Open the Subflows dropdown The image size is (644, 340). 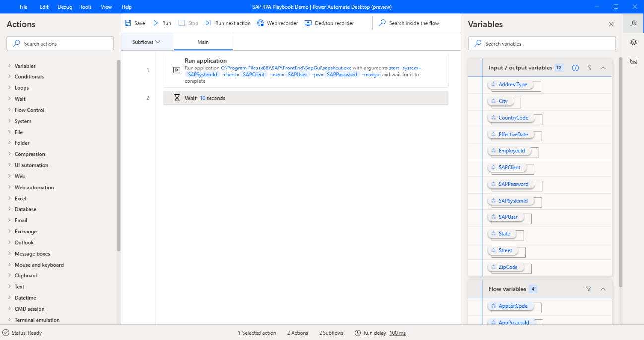(x=146, y=42)
